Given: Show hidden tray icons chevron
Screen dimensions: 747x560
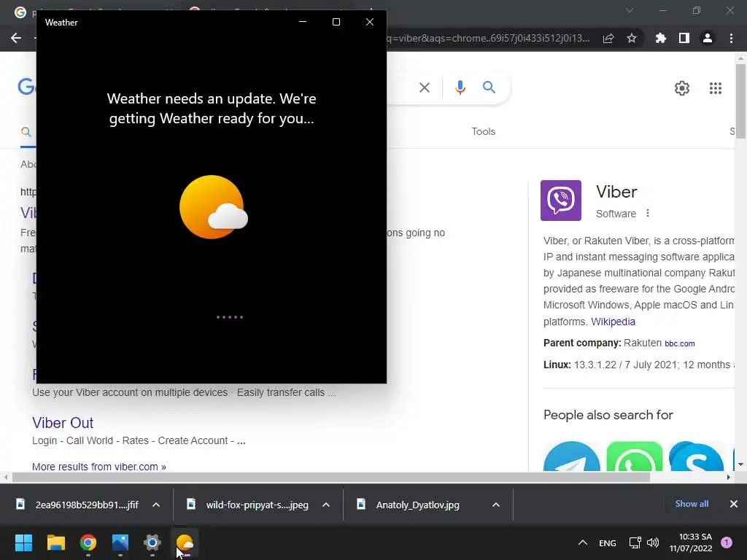Looking at the screenshot, I should (583, 542).
